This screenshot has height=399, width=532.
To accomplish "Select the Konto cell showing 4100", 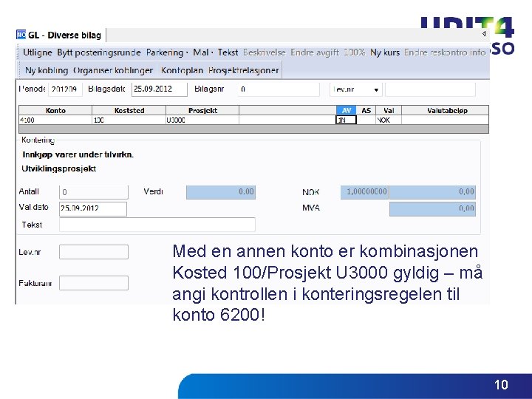I will tap(55, 120).
